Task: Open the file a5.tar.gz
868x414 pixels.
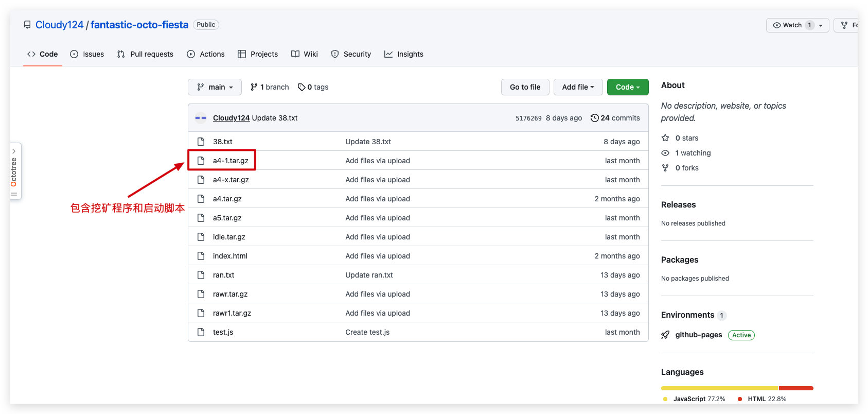Action: point(227,218)
